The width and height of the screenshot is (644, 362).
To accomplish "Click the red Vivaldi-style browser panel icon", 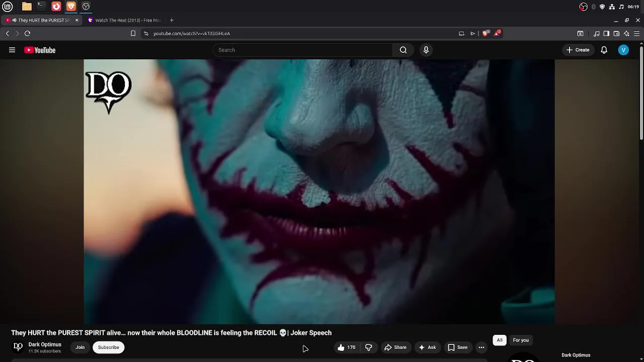I will pos(56,7).
